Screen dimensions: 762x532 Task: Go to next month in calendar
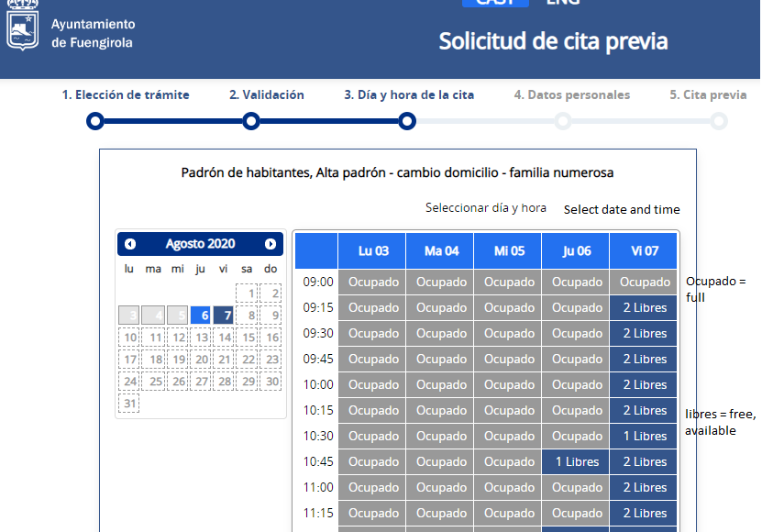pyautogui.click(x=271, y=244)
